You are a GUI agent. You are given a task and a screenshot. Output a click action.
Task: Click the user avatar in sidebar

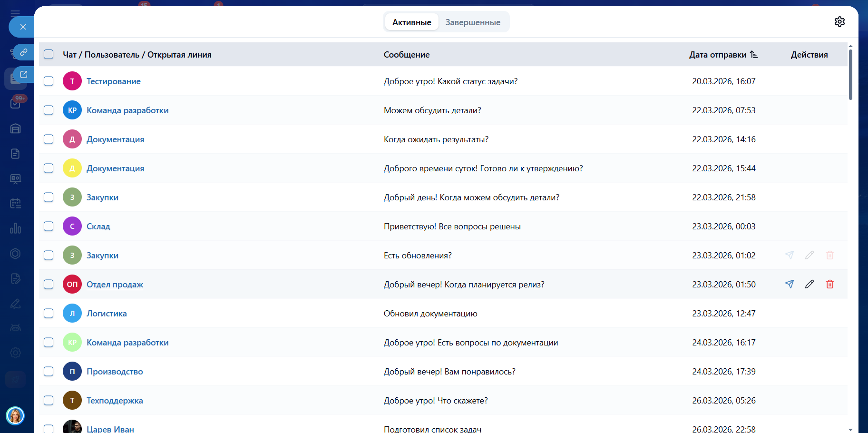point(15,415)
